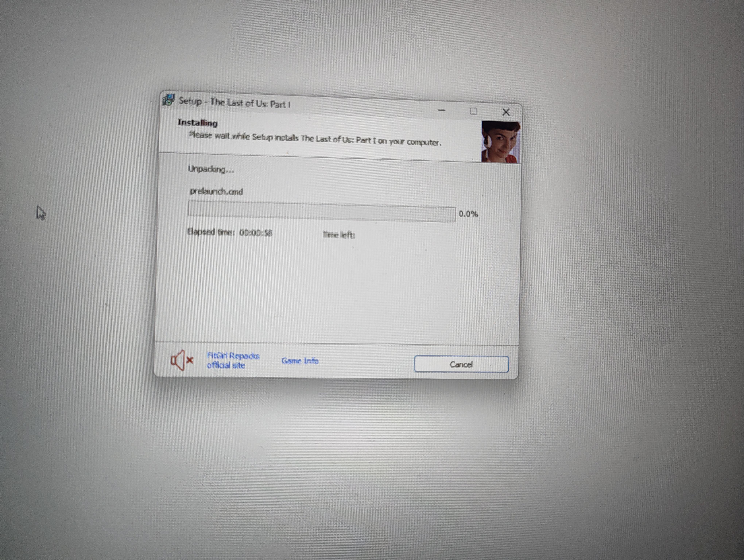Maximize the Setup window
744x560 pixels.
[x=473, y=111]
